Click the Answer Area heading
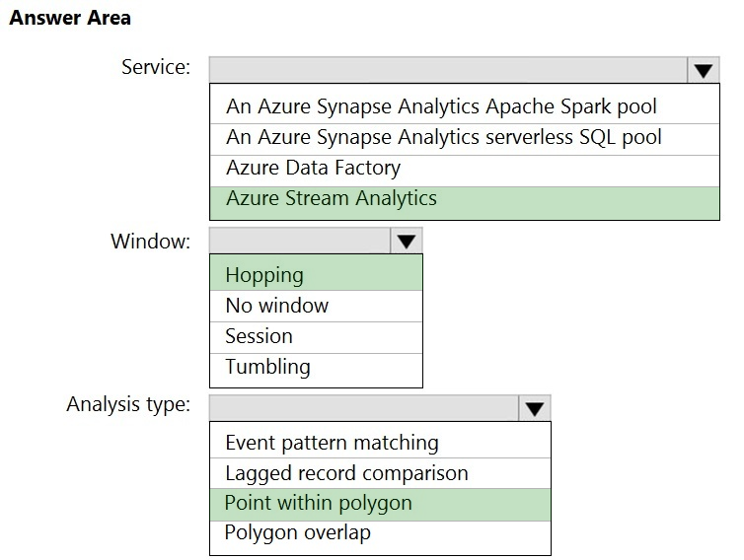The image size is (744, 560). click(70, 18)
